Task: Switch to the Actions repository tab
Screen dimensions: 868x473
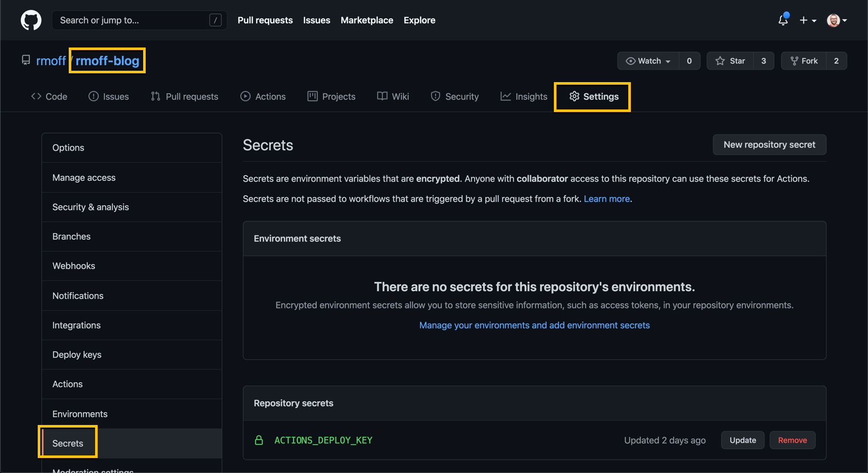Action: pos(263,97)
